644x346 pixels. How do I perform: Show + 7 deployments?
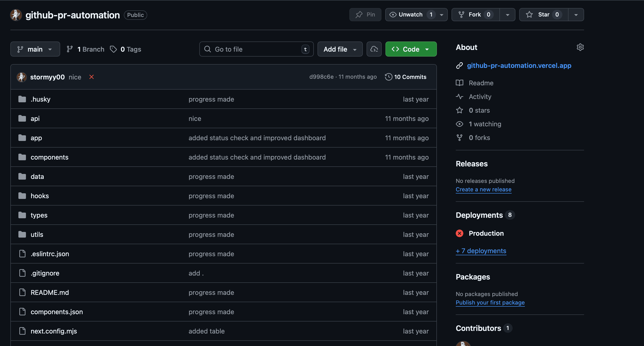tap(481, 251)
